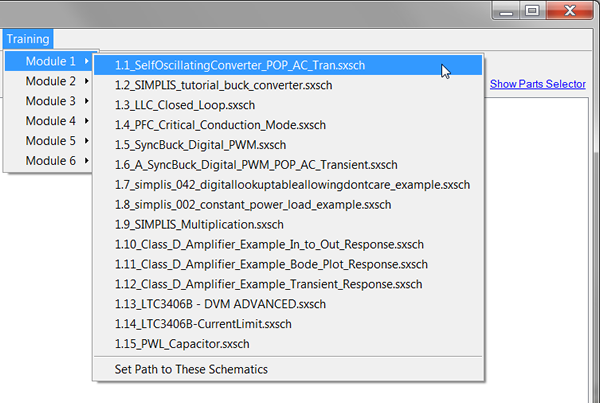Open 1.7_simplis_042 digital lookup table example
The width and height of the screenshot is (600, 403).
(x=288, y=184)
